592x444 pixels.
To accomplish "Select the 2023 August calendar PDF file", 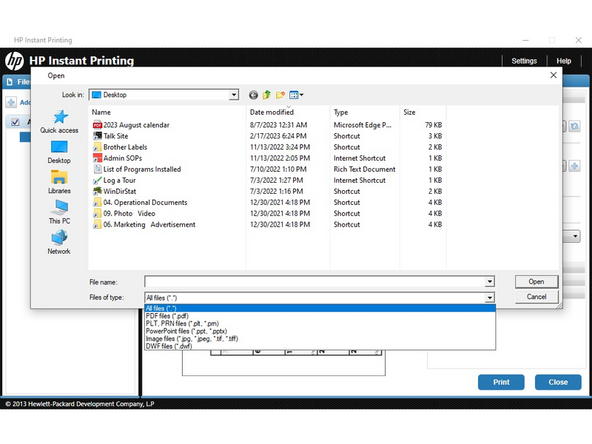I will tap(131, 125).
